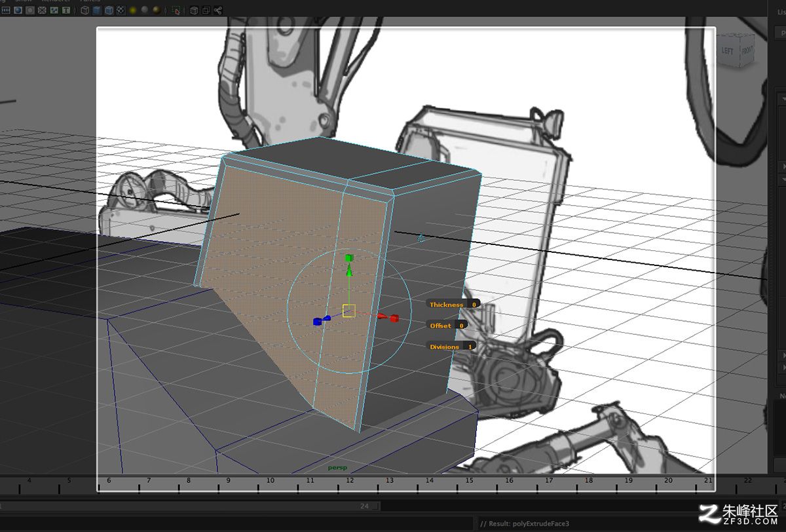Jump to frame 8 on the time slider
The height and width of the screenshot is (532, 786).
point(189,481)
